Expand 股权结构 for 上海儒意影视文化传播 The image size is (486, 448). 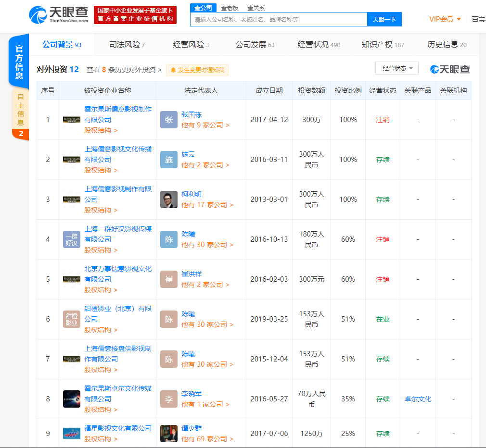point(101,170)
